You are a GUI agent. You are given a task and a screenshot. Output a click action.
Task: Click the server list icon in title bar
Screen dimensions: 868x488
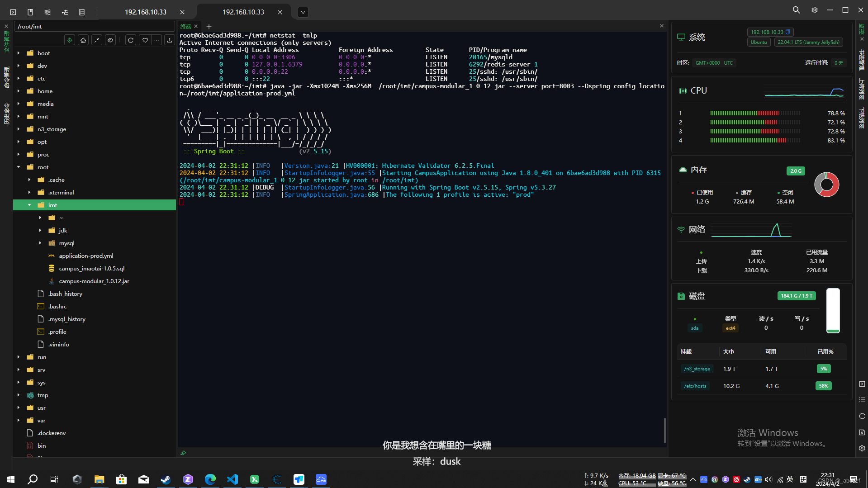(x=82, y=12)
